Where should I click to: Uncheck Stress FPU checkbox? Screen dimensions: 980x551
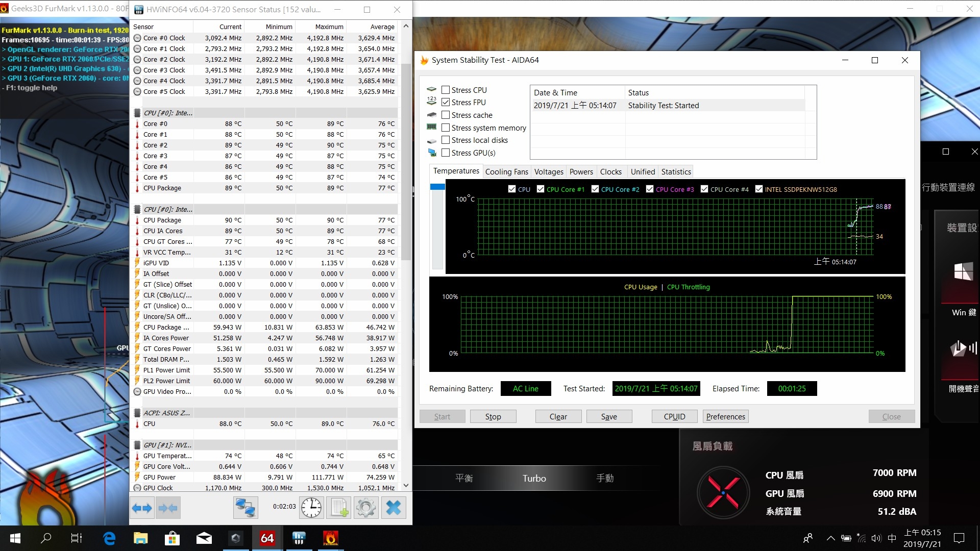(446, 102)
